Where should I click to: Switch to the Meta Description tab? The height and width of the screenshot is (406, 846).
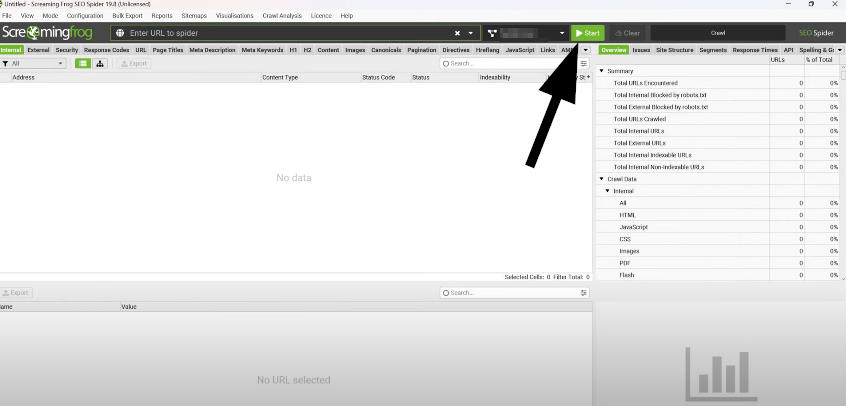click(213, 50)
